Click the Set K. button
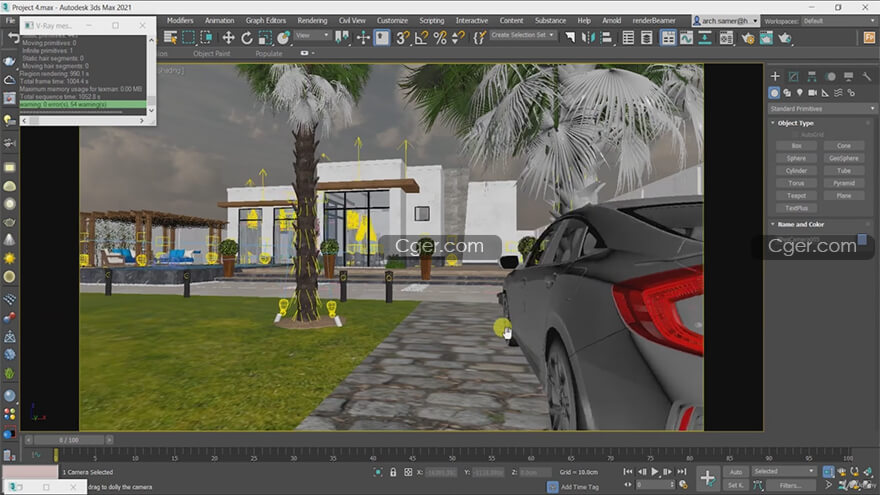 point(736,485)
